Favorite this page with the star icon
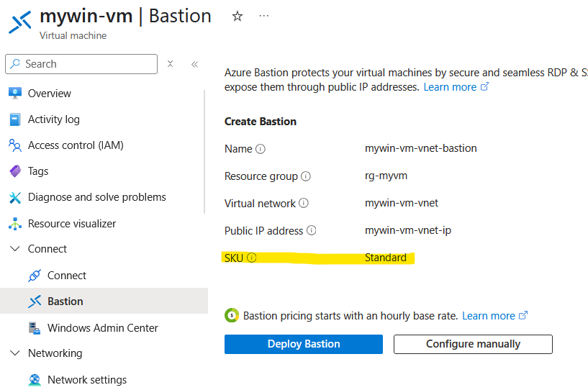 click(237, 16)
